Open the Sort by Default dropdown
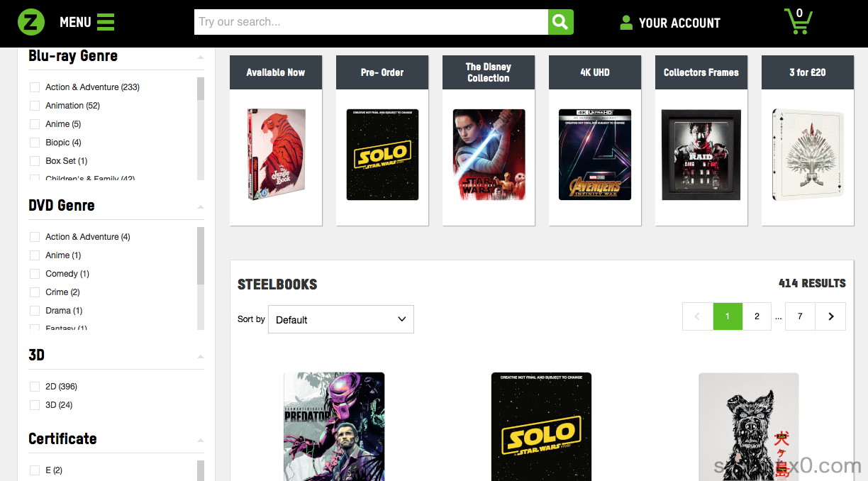The image size is (868, 481). click(x=341, y=319)
